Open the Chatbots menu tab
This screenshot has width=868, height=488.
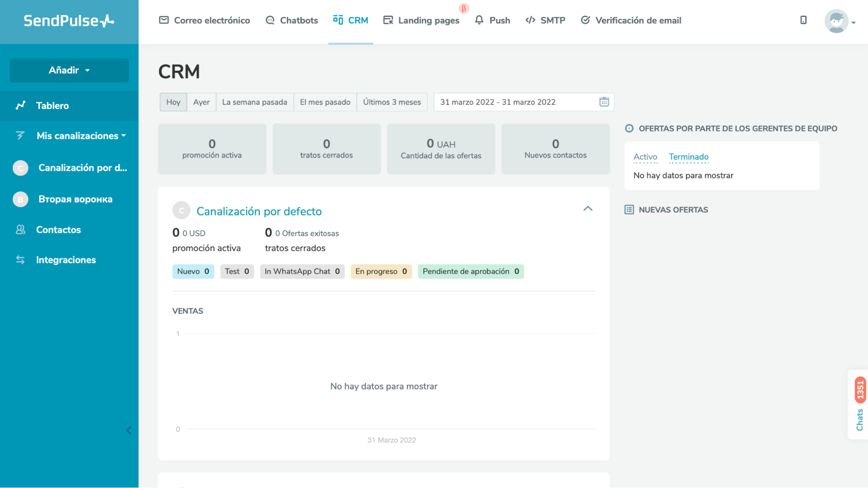[x=292, y=20]
